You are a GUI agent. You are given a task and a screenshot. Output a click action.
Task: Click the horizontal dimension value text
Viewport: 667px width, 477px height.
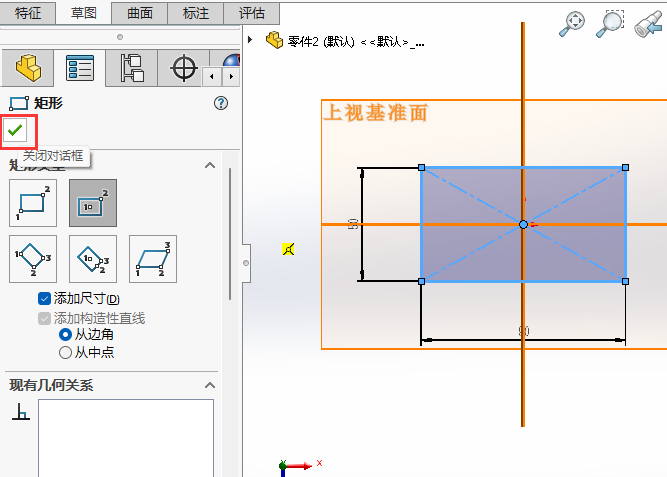[x=524, y=331]
